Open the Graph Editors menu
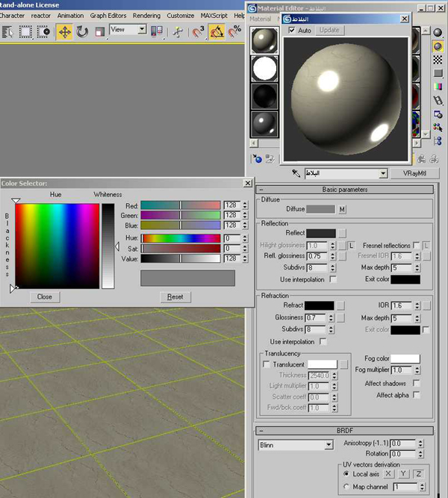Screen dimensions: 448x498 (108, 15)
